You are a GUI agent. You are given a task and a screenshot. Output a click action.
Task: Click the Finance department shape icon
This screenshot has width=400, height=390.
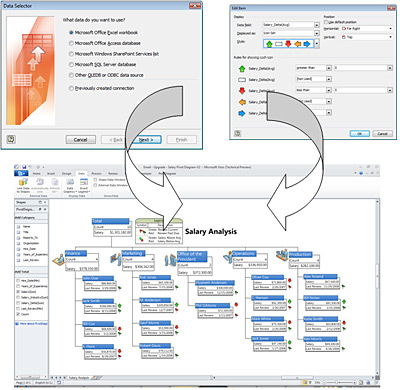[59, 260]
